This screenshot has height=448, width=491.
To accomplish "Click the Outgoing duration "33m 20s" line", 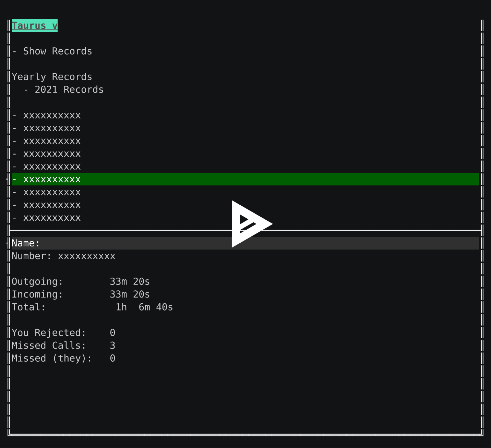I will (81, 282).
